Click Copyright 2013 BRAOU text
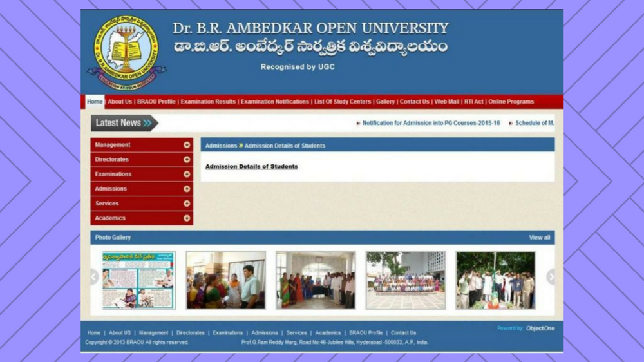Image resolution: width=644 pixels, height=362 pixels. 137,342
